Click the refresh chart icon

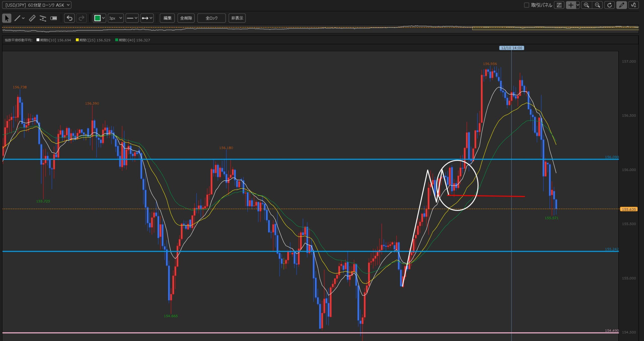click(x=609, y=5)
